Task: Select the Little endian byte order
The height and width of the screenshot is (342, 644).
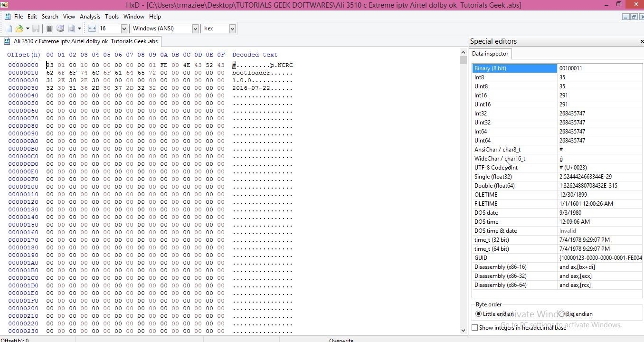Action: coord(478,314)
